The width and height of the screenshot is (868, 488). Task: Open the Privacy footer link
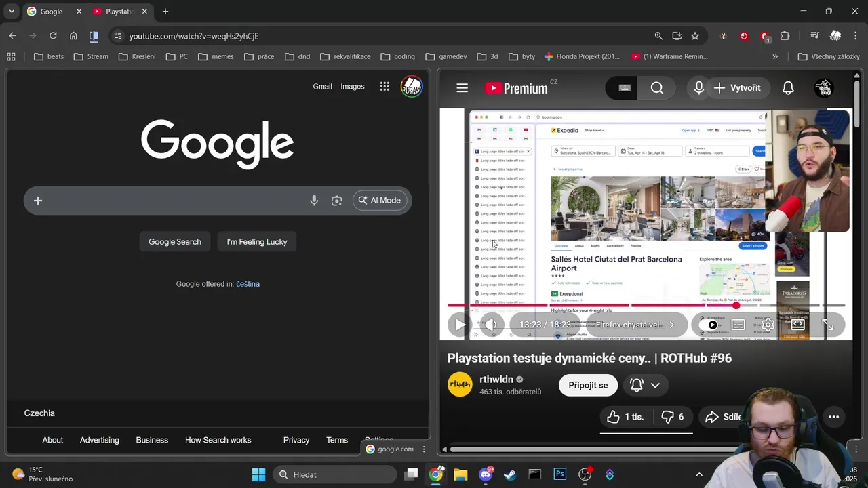[296, 440]
